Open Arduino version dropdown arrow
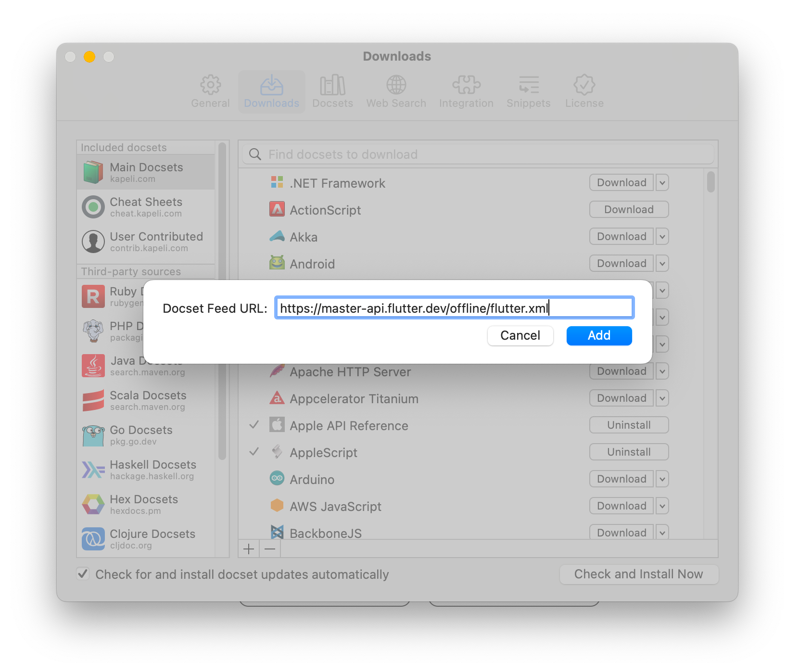 (x=662, y=479)
